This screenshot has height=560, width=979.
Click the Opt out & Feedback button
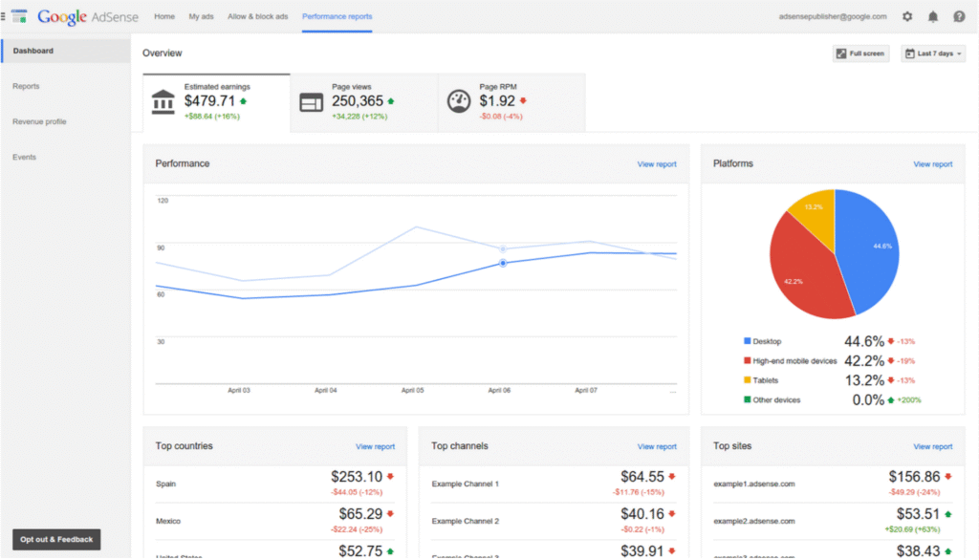(56, 539)
